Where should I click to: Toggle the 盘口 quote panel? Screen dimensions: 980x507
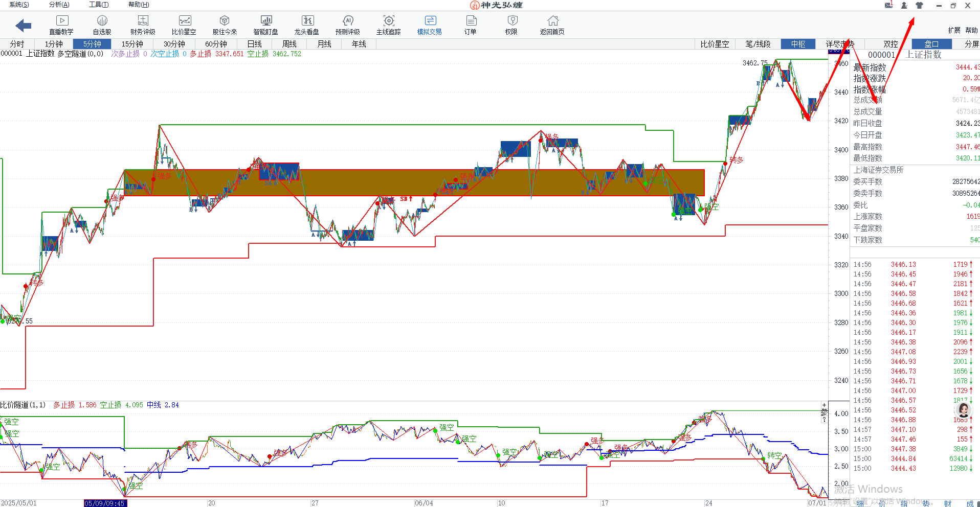point(931,44)
